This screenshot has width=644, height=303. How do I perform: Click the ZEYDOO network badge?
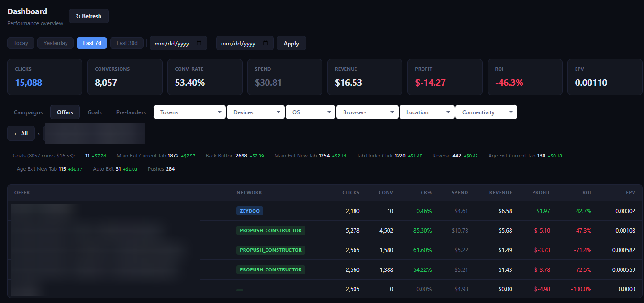point(250,211)
